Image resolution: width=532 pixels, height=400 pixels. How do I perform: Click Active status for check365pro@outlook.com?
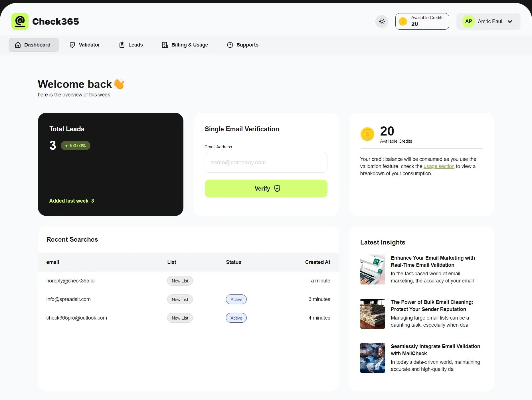(236, 318)
